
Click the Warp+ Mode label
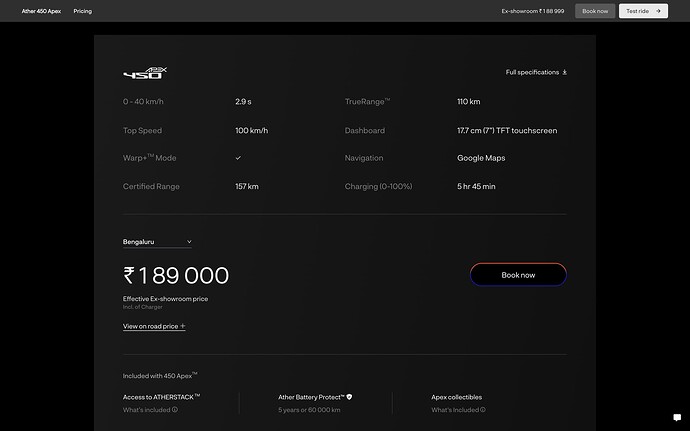[150, 158]
